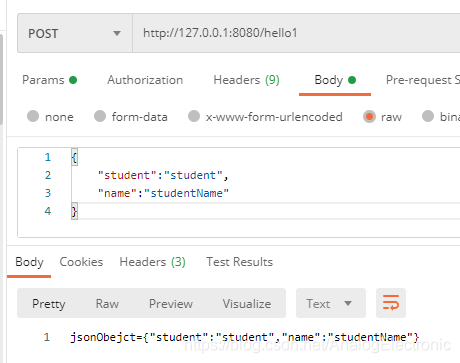460x363 pixels.
Task: Open the POST method dropdown
Action: 75,33
